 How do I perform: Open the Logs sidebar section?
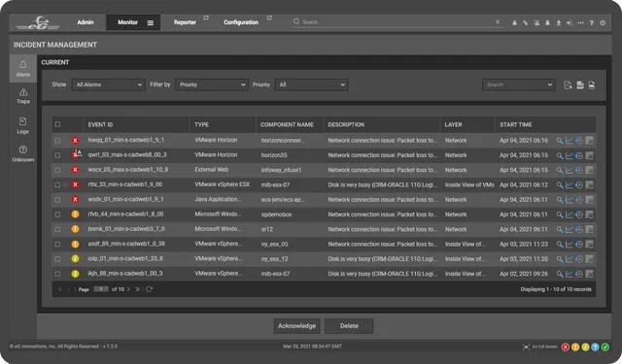tap(23, 125)
